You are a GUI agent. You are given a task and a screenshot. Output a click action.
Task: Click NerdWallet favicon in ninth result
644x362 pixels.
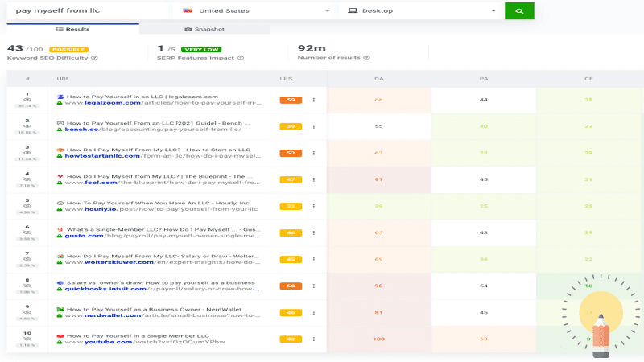point(60,310)
